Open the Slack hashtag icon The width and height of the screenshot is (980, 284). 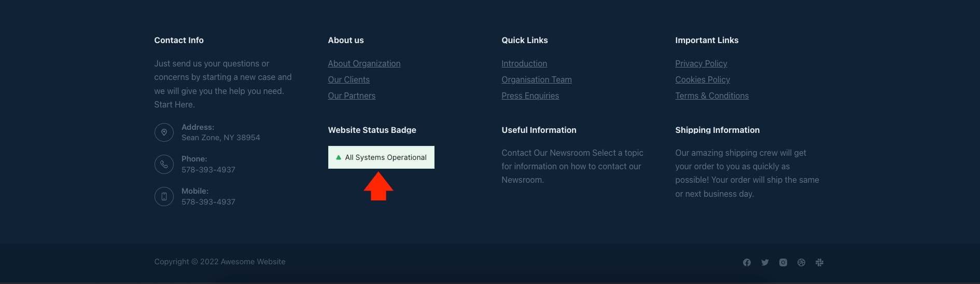click(819, 263)
